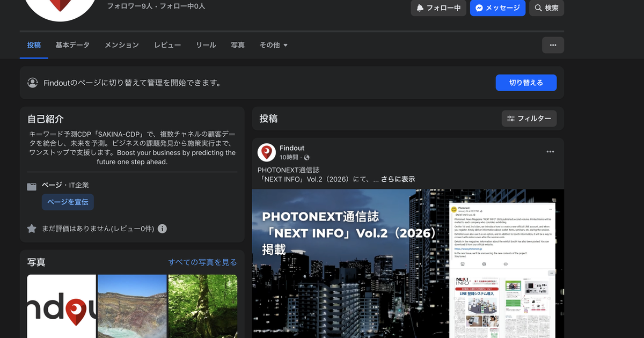Screen dimensions: 644x338
Task: Open the メンション tab
Action: click(x=122, y=45)
